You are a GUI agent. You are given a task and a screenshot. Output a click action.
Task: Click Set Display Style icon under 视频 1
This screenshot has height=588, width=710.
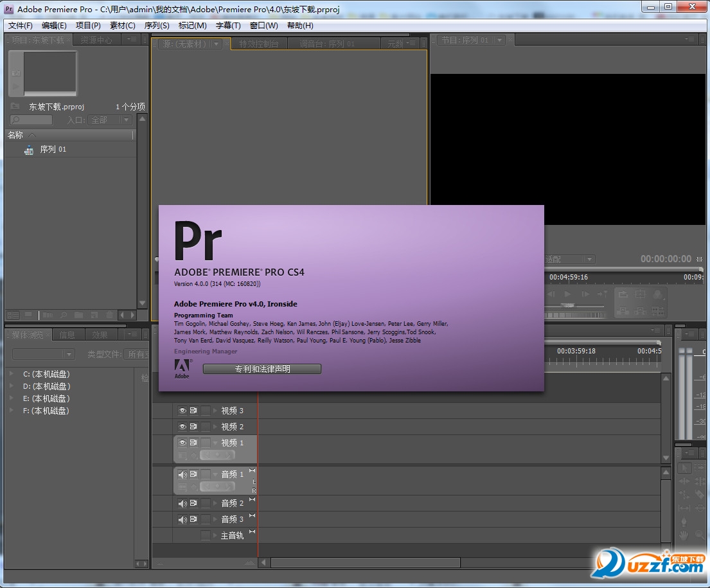pos(182,455)
